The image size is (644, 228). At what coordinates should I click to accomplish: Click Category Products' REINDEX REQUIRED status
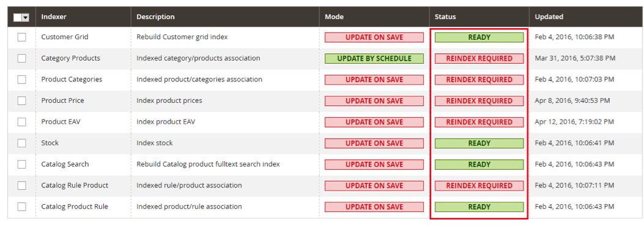[x=479, y=58]
